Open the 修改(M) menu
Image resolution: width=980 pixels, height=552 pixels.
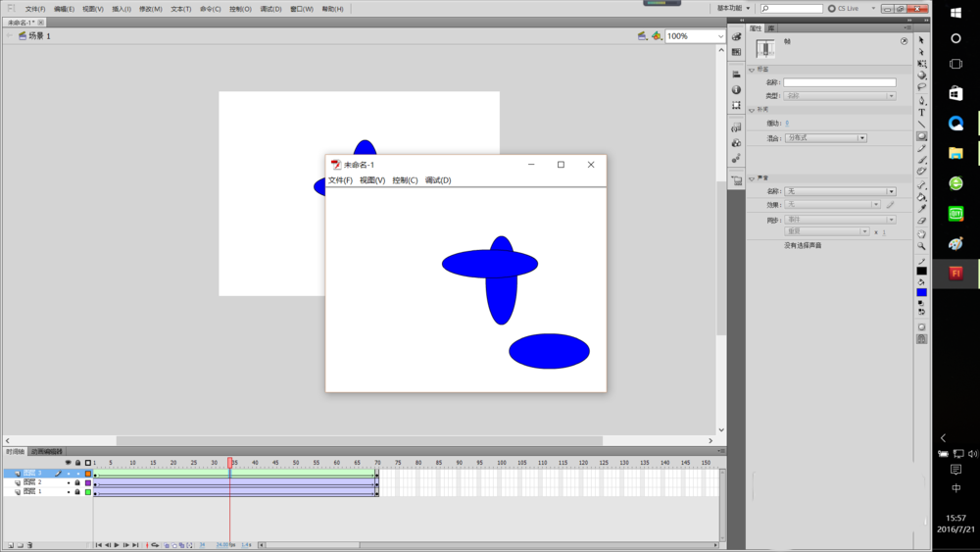[x=150, y=9]
